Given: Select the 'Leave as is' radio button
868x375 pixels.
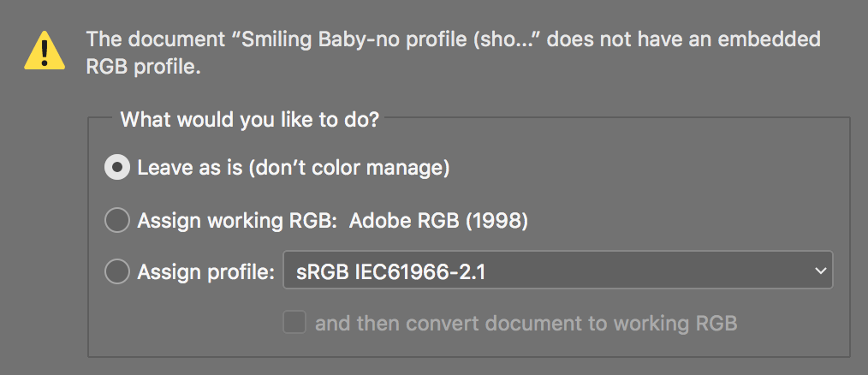Looking at the screenshot, I should pyautogui.click(x=116, y=168).
